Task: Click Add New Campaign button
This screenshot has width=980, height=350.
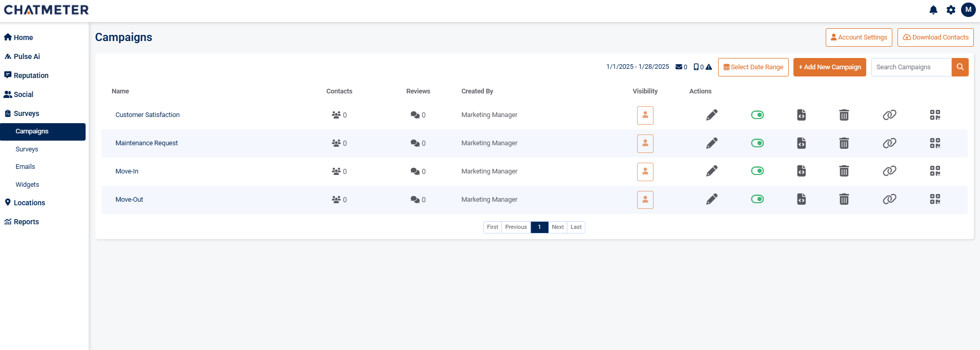Action: tap(829, 67)
